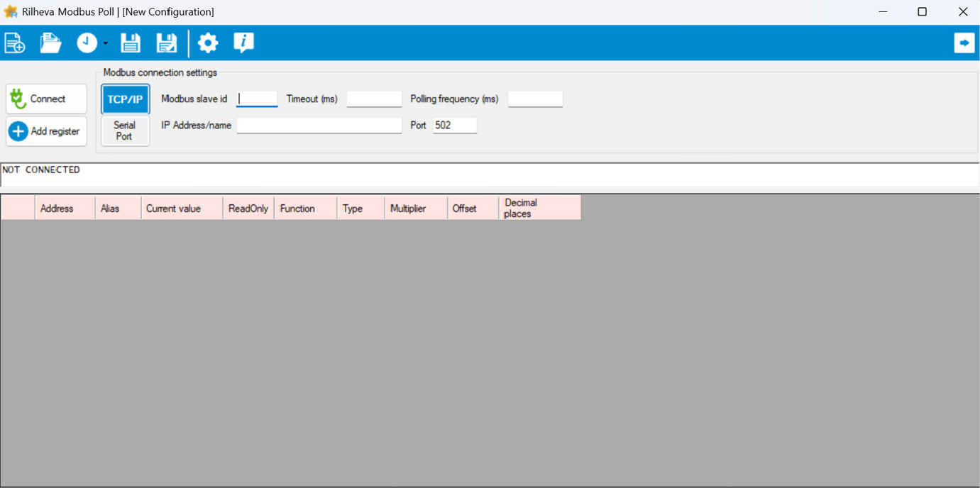Screen dimensions: 980x488
Task: Click the Connect button
Action: tap(47, 99)
